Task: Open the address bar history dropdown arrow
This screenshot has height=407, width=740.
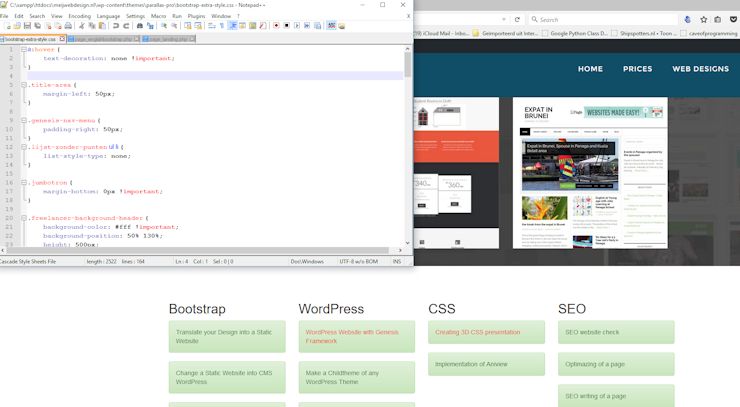Action: coord(504,19)
